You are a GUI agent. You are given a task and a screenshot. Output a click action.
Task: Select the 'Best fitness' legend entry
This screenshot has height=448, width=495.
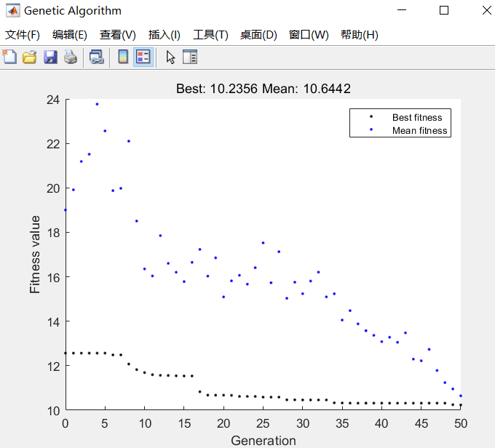pyautogui.click(x=417, y=117)
